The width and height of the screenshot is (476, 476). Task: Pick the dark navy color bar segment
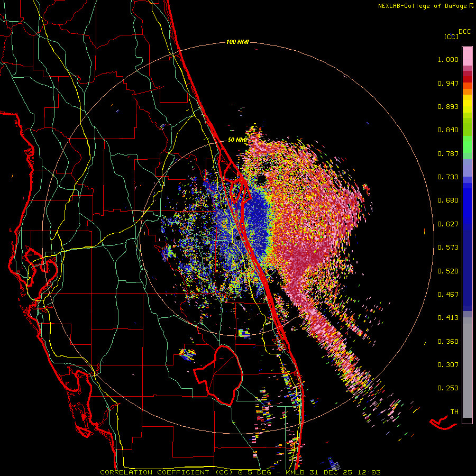[x=467, y=270]
